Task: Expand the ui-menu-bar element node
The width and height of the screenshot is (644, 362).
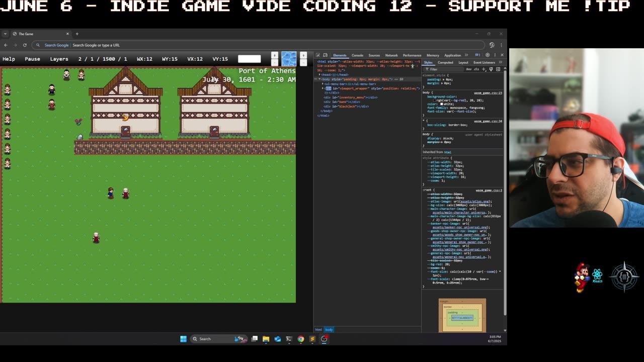Action: tap(323, 84)
